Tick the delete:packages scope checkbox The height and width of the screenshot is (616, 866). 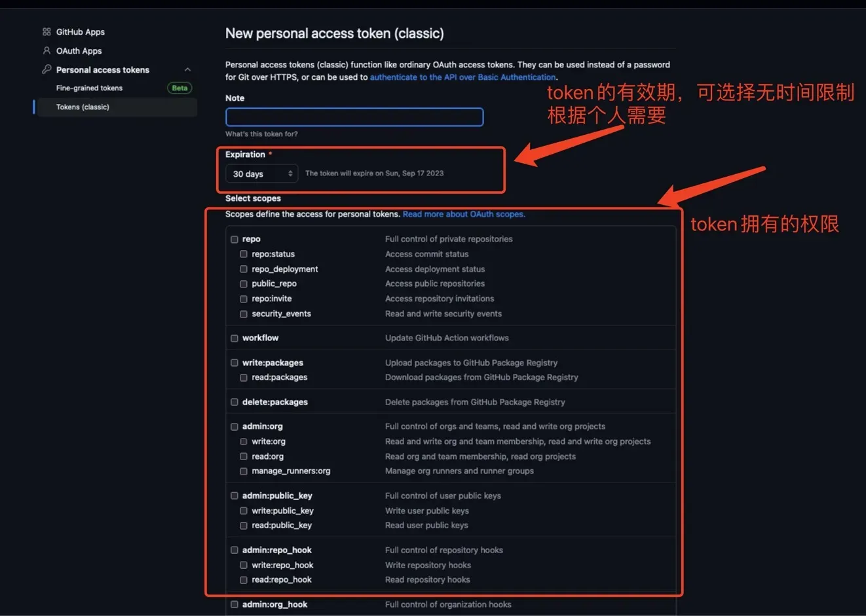click(x=235, y=402)
